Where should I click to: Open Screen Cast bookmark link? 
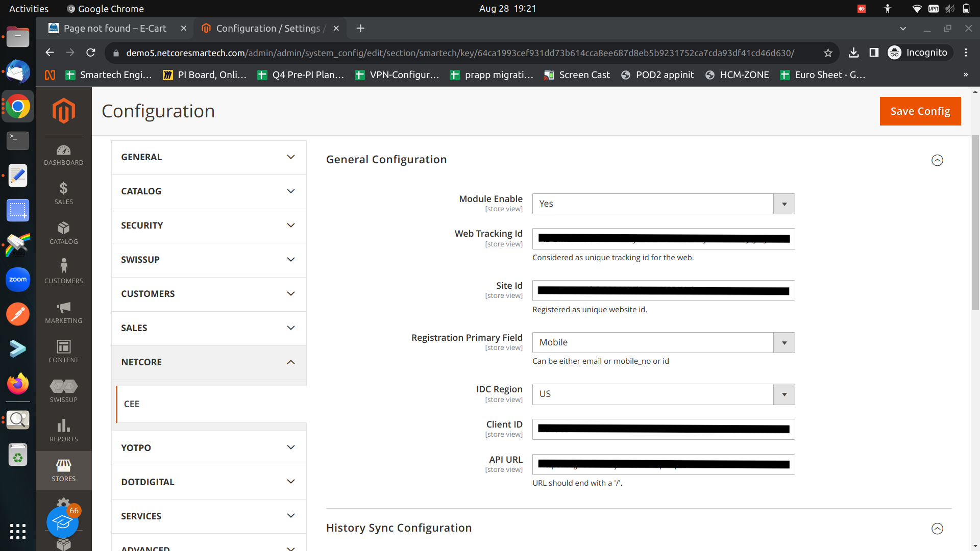click(577, 75)
